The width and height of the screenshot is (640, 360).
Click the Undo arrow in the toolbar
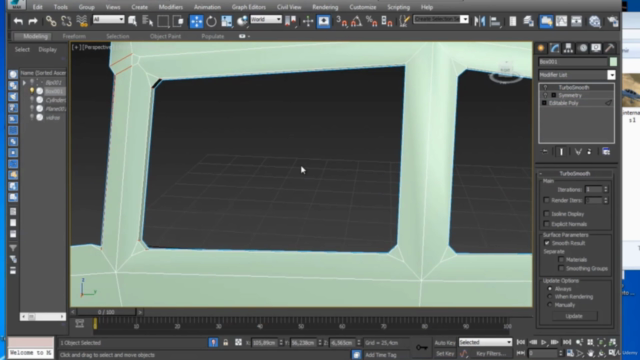(18, 21)
